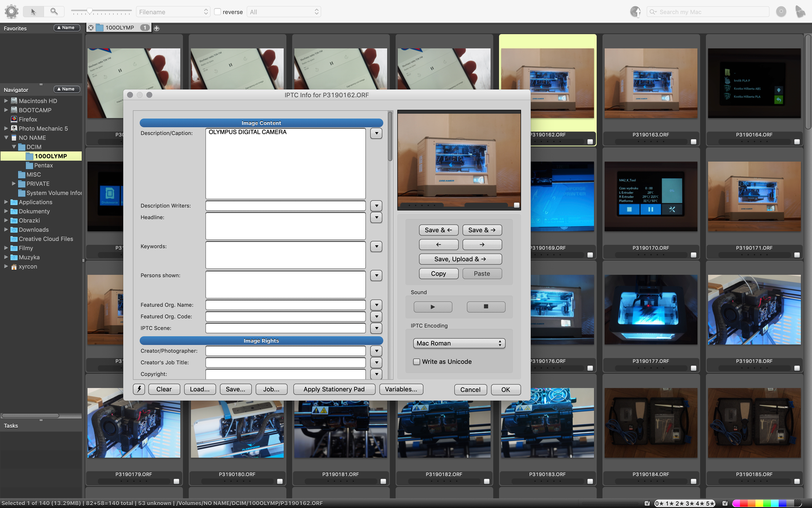812x508 pixels.
Task: Open the IPTC Scene dropdown arrow
Action: coord(376,328)
